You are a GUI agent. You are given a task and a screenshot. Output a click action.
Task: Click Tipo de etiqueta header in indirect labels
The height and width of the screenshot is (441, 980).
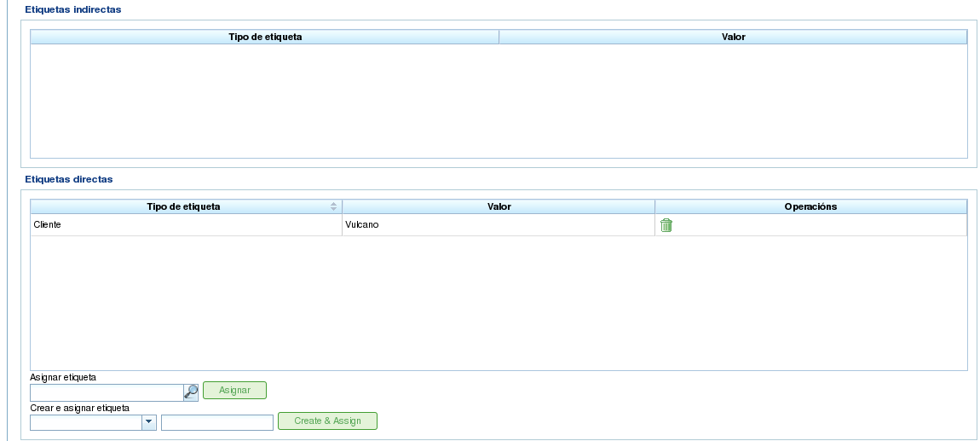tap(265, 37)
